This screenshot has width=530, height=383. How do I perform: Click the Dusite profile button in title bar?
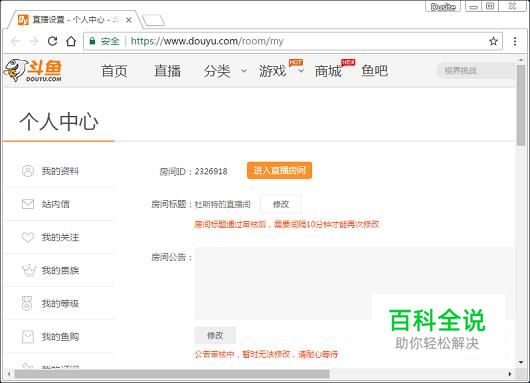(x=443, y=6)
